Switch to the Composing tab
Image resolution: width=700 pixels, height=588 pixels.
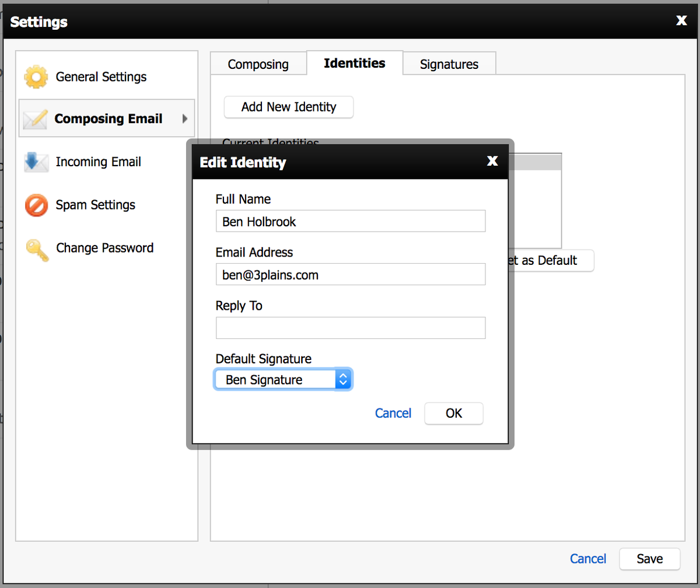tap(258, 64)
